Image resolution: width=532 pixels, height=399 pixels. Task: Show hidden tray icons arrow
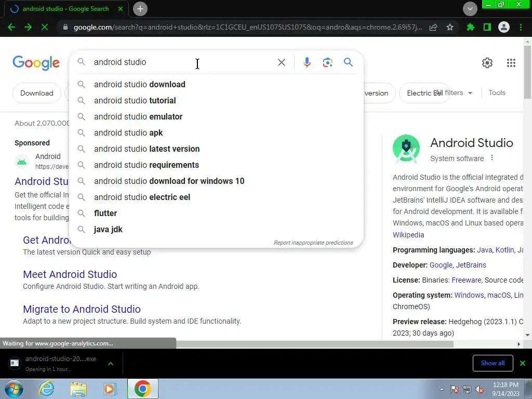(442, 389)
